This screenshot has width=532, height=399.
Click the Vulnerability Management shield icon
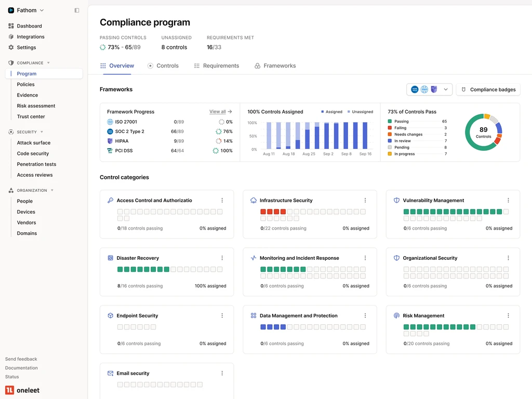pyautogui.click(x=396, y=201)
